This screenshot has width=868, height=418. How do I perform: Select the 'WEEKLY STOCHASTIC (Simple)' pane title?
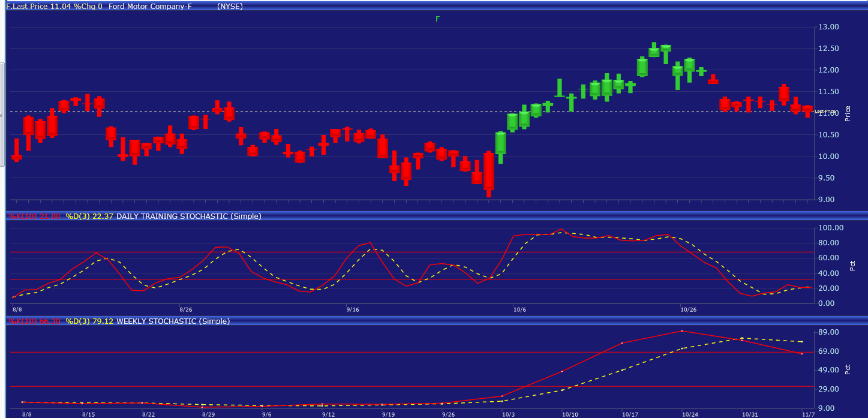[x=173, y=321]
